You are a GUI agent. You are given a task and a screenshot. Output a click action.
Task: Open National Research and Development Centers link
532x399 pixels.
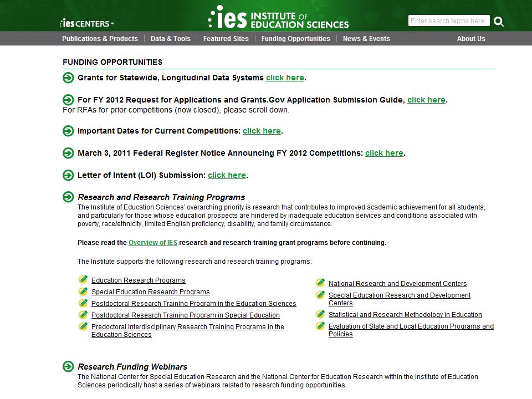coord(398,284)
